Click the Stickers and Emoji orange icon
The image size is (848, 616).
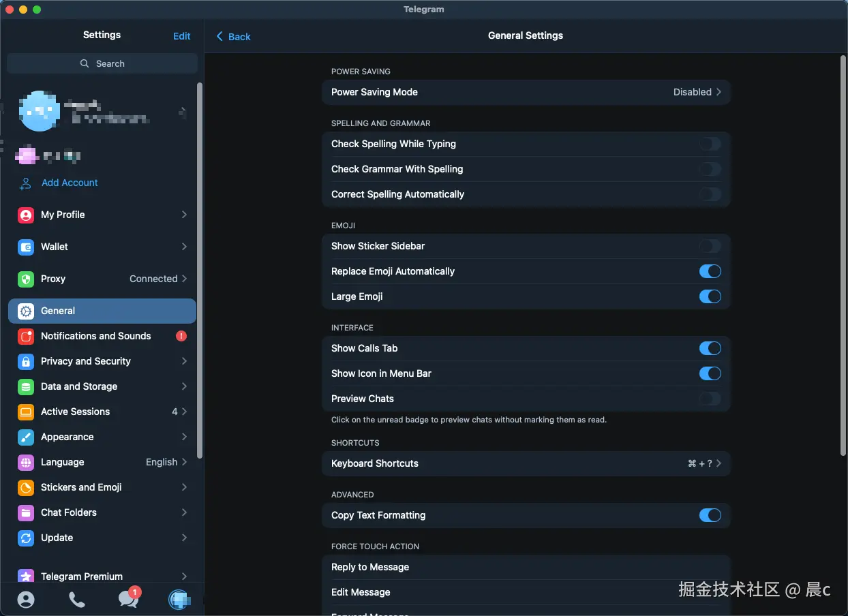coord(26,487)
